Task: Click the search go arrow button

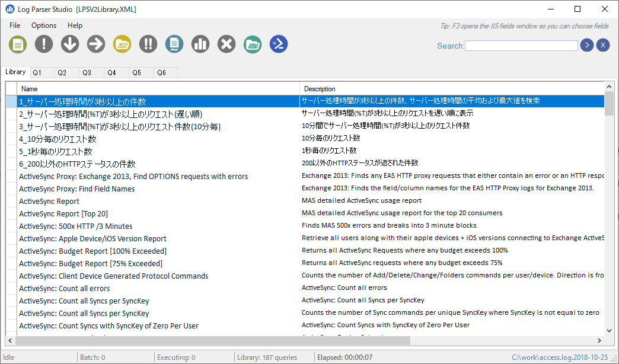Action: point(586,46)
